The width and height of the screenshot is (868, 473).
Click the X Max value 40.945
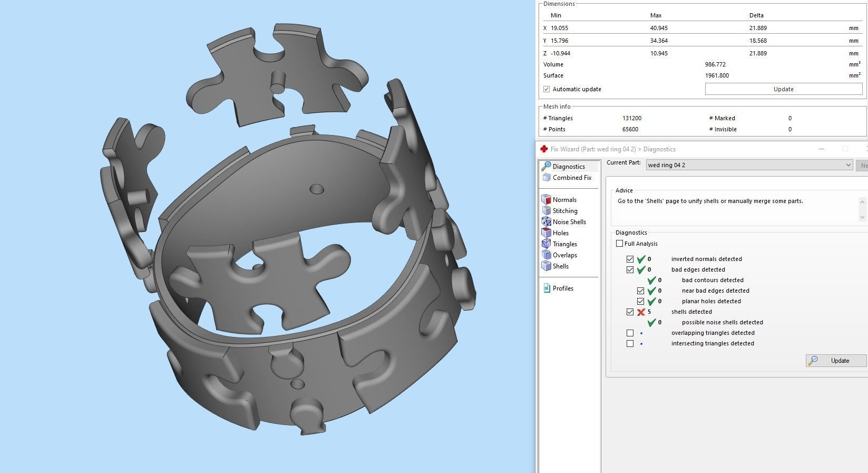[x=659, y=28]
